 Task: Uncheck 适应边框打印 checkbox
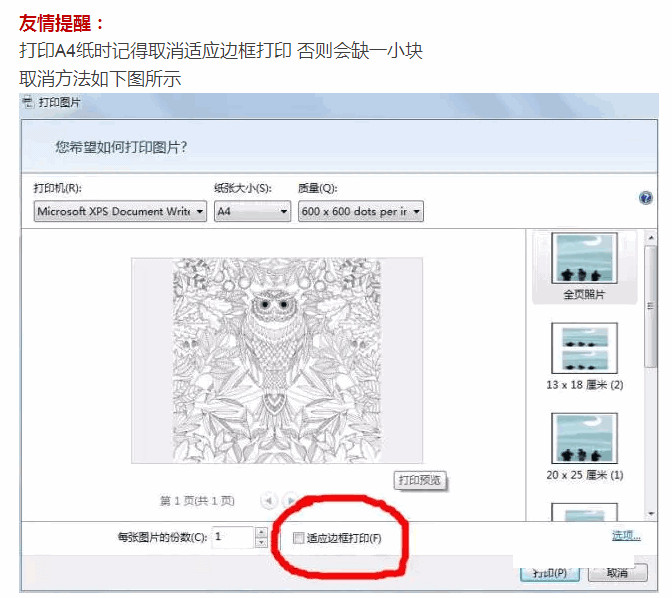point(298,538)
